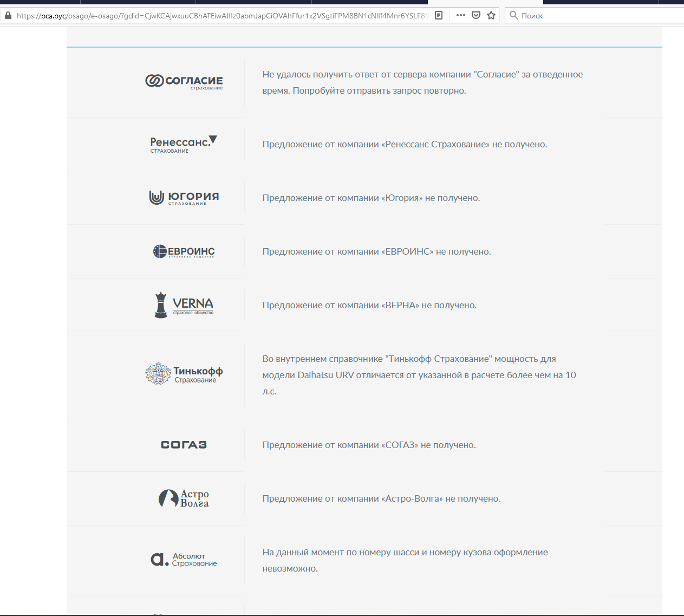Save page to Pocket icon
The height and width of the screenshot is (616, 684).
(x=476, y=15)
